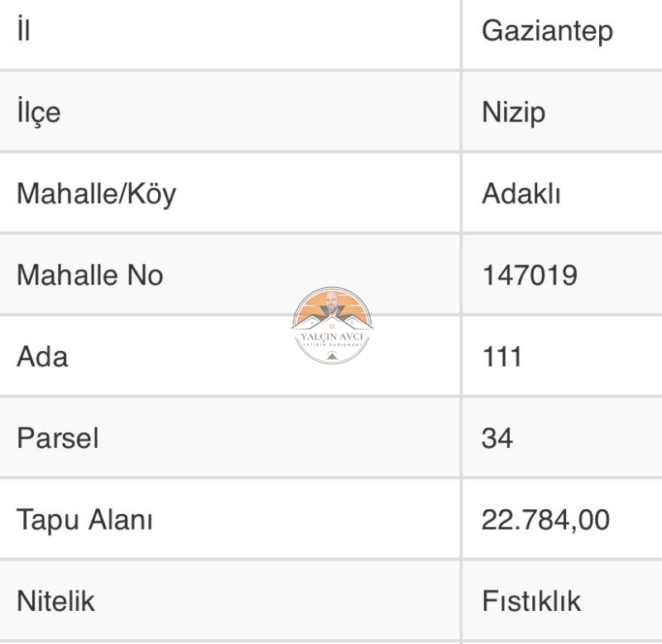
Task: Click the Mahalle No label
Action: (x=90, y=276)
